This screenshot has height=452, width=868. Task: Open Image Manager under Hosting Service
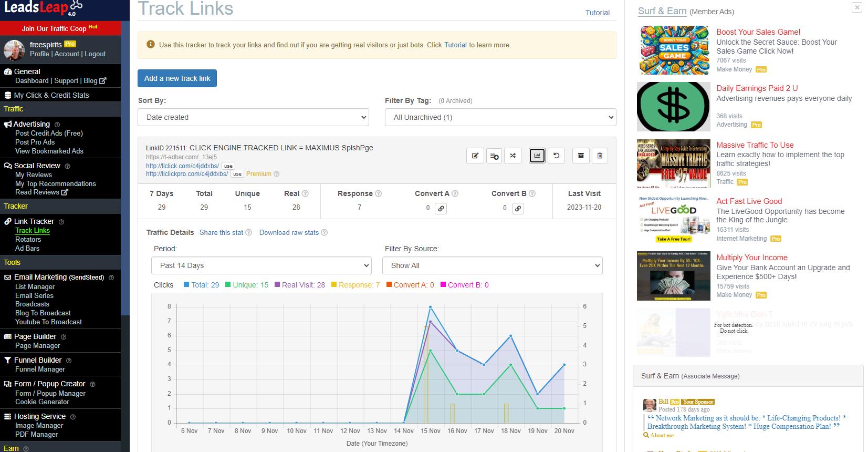[x=39, y=426]
